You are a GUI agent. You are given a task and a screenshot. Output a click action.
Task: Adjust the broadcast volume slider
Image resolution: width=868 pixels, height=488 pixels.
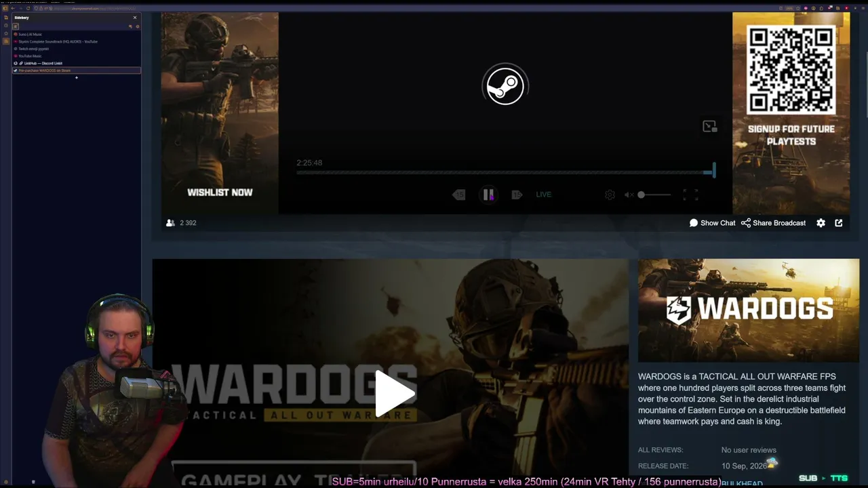654,195
